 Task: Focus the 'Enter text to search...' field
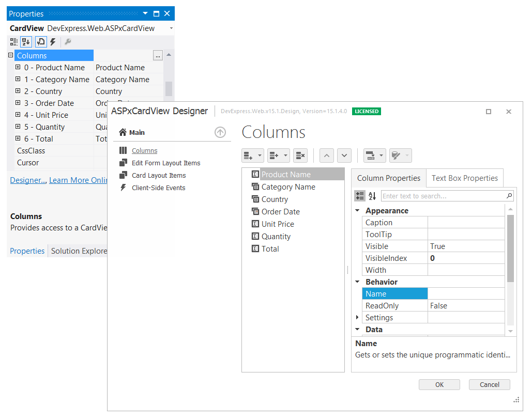coord(443,196)
